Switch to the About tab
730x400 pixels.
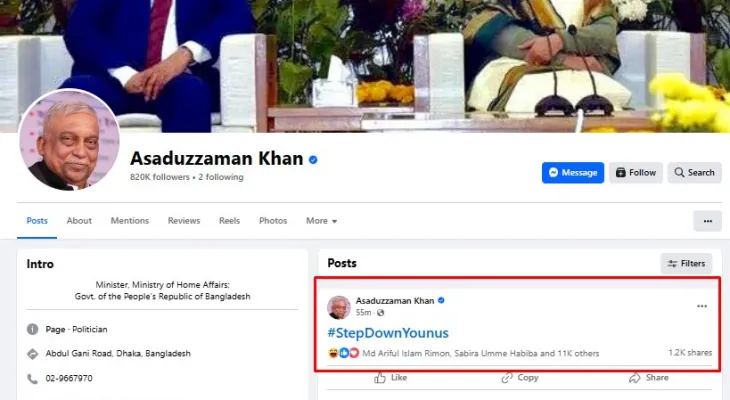79,221
